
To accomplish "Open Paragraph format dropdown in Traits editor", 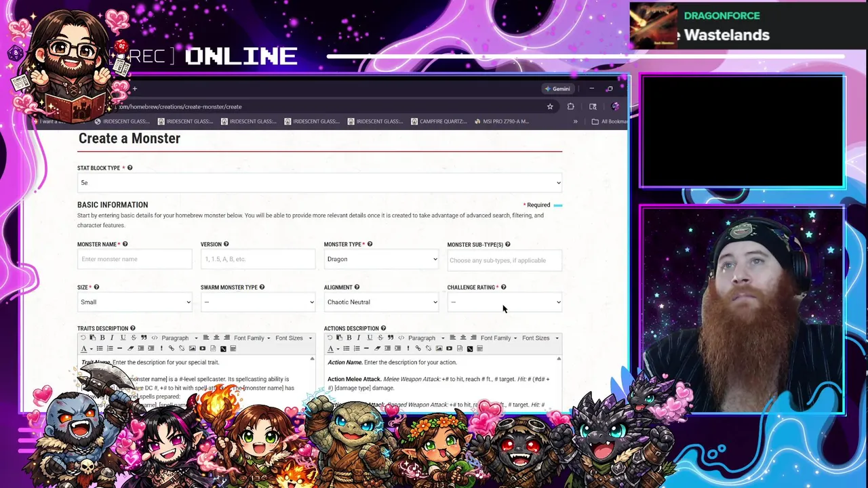I will coord(180,338).
